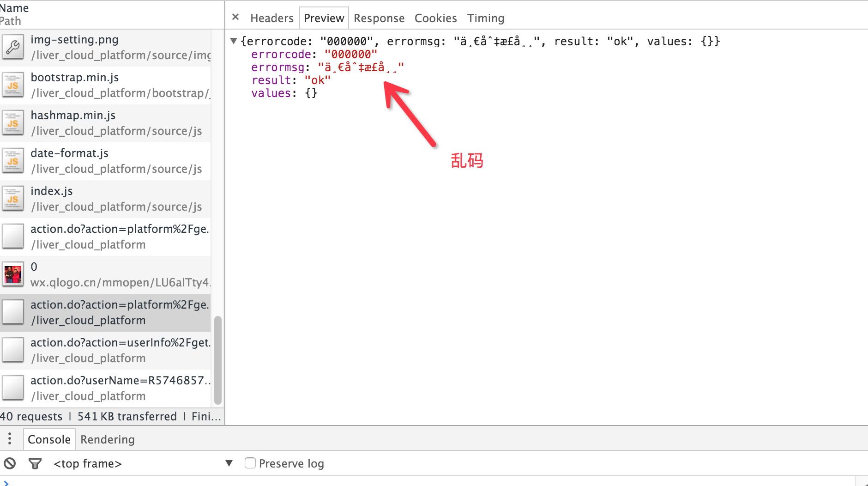
Task: Click the console filter funnel icon
Action: pos(35,463)
